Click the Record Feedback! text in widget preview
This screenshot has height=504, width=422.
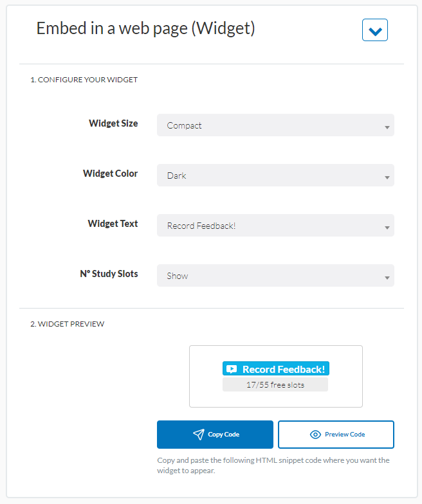pyautogui.click(x=284, y=369)
